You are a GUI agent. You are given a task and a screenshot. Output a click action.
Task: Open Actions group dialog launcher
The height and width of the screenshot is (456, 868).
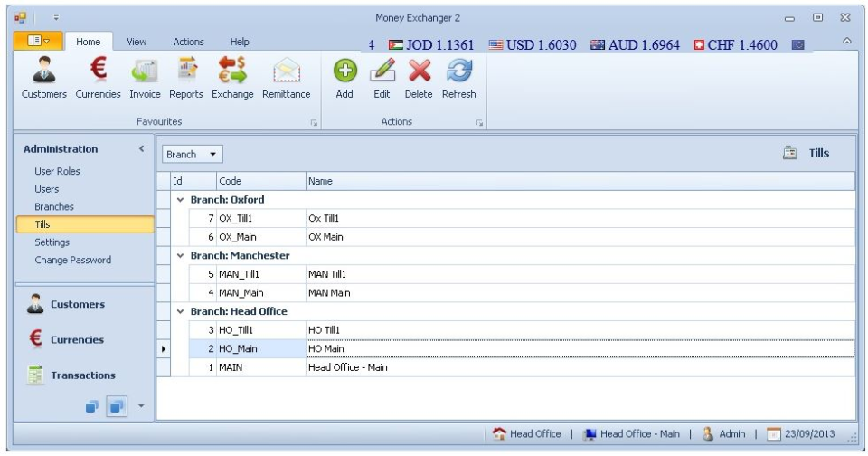point(479,123)
